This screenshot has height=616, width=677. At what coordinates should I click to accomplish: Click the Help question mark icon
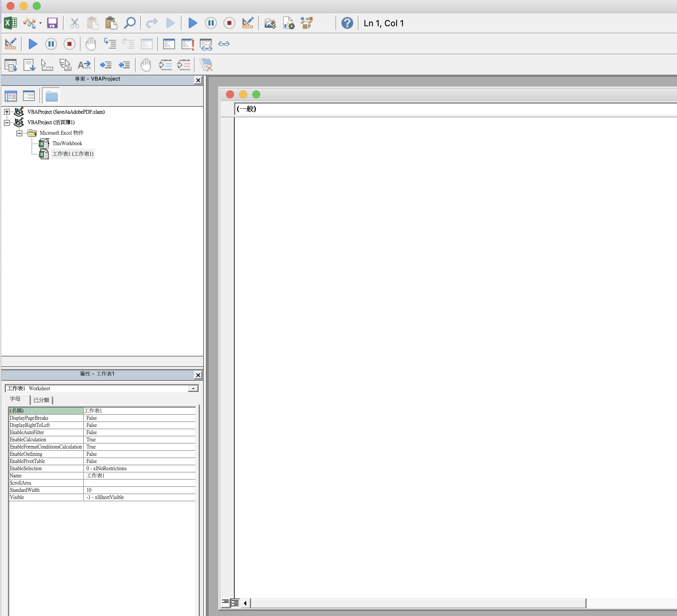(347, 23)
